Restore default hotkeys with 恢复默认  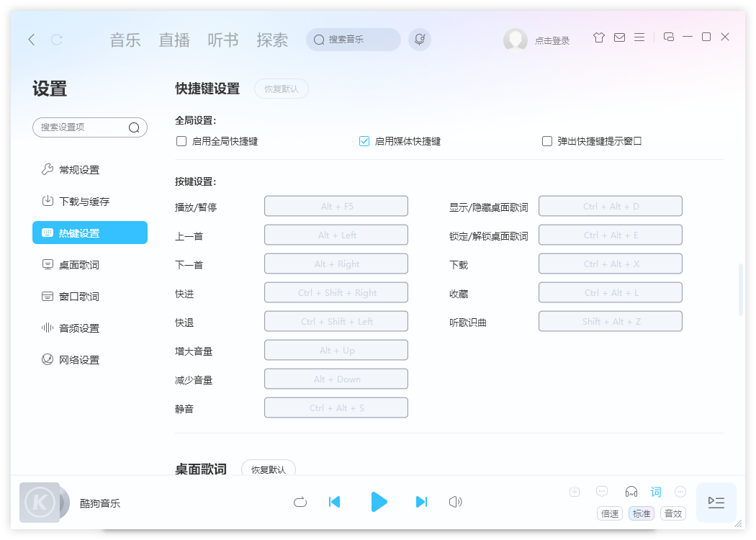(282, 89)
